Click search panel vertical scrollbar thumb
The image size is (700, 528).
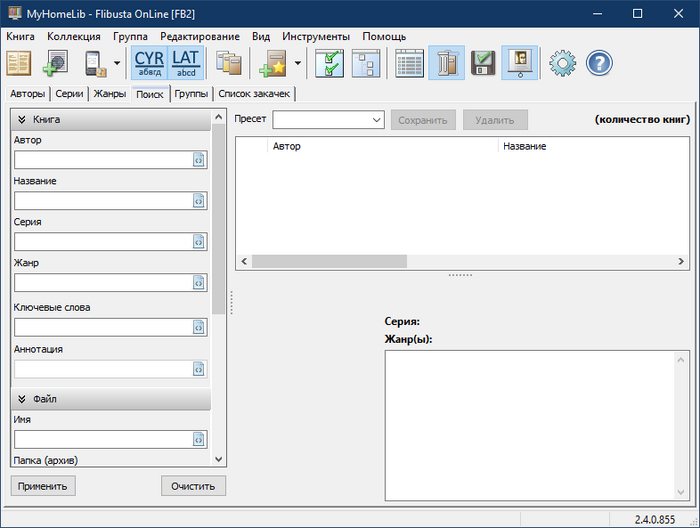(x=219, y=219)
